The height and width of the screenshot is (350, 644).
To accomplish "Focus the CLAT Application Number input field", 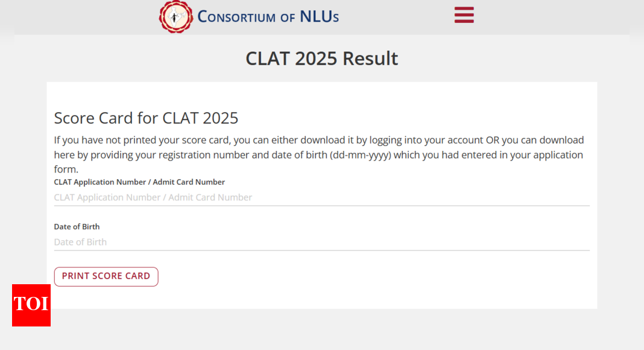I will tap(321, 197).
